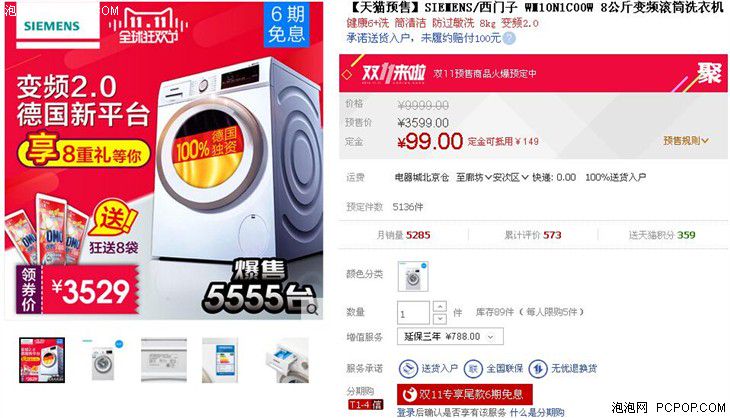Open the 累计评价 573 reviews tab
Image resolution: width=730 pixels, height=418 pixels.
(533, 235)
